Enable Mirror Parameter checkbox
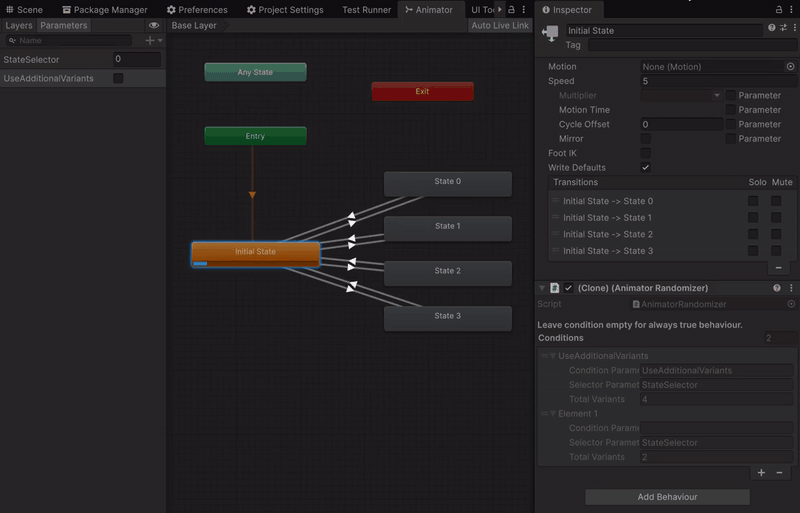This screenshot has width=800, height=513. coord(731,138)
